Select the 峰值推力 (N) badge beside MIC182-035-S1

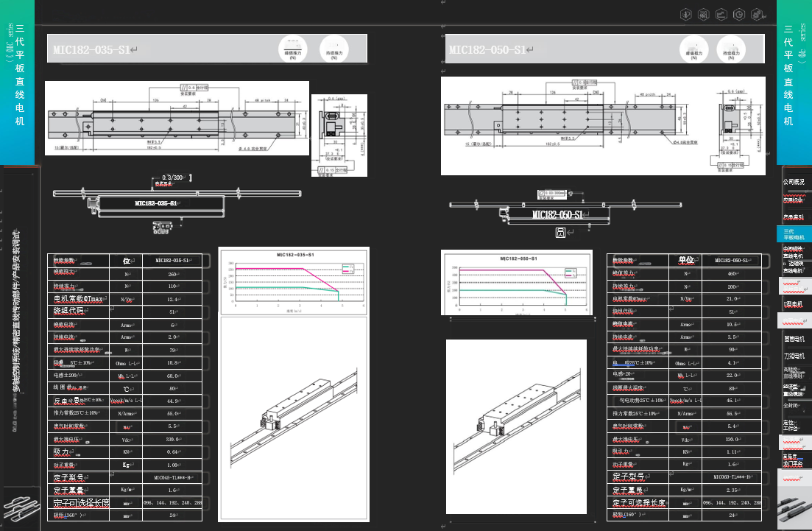coord(293,49)
